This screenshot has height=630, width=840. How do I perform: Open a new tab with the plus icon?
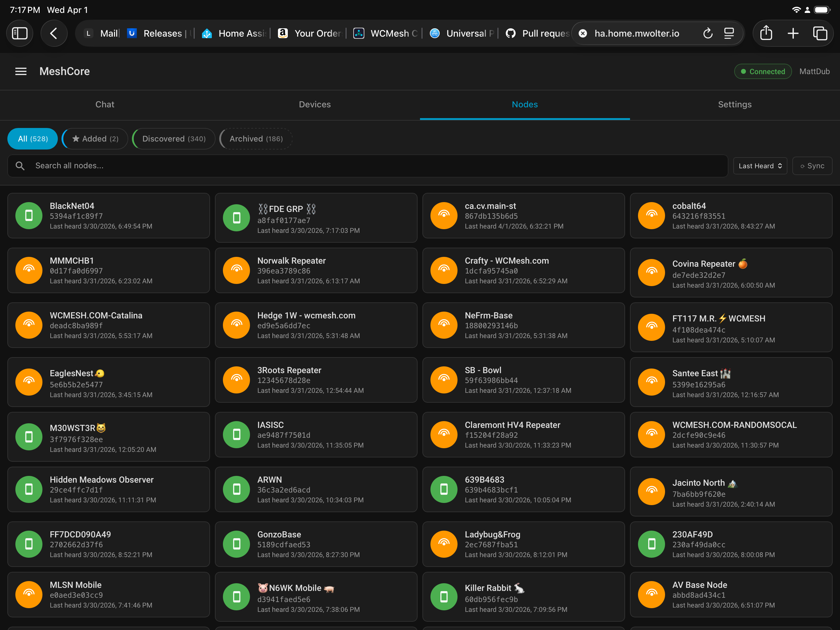tap(793, 34)
